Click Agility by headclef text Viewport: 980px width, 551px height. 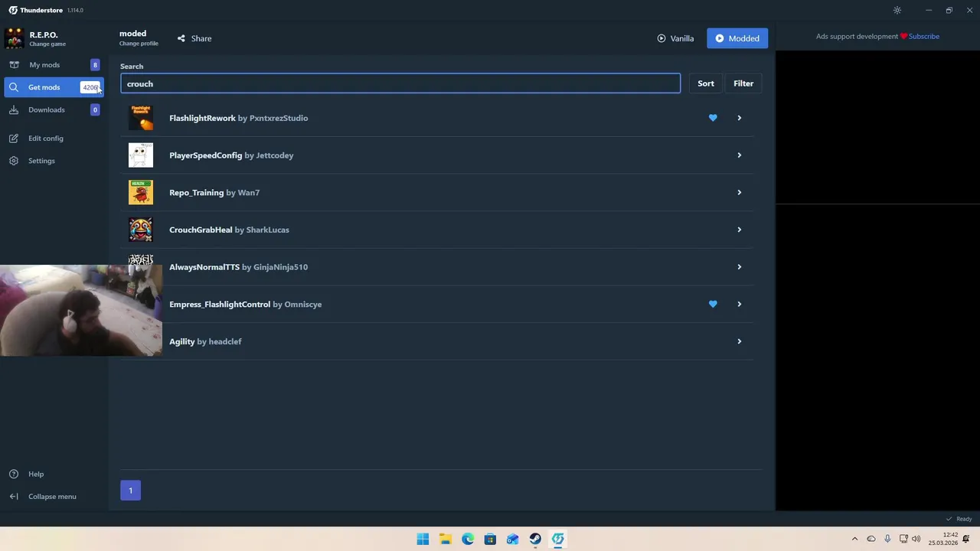[x=205, y=341]
